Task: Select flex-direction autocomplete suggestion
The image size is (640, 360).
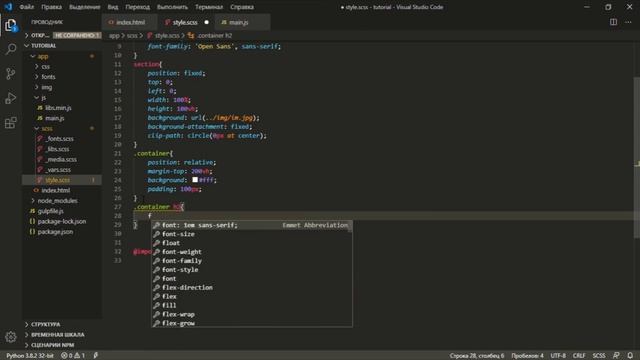Action: tap(252, 288)
